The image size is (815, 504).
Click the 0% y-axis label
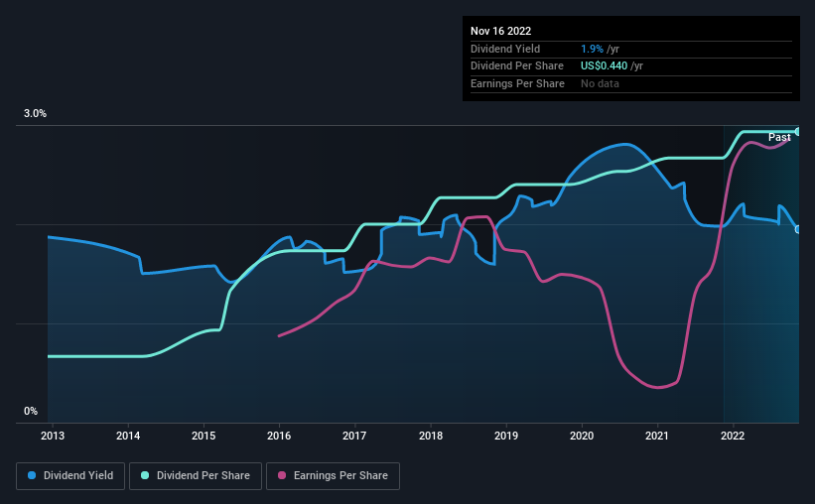[31, 412]
